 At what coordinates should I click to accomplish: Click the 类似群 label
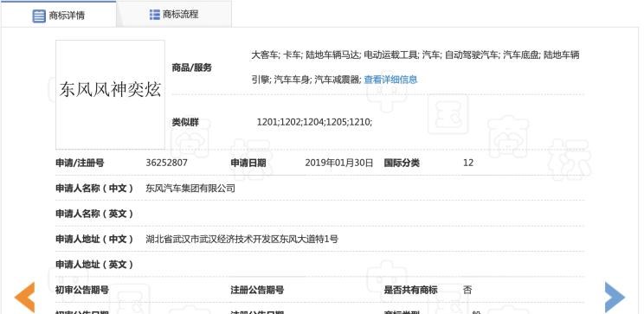[x=185, y=122]
